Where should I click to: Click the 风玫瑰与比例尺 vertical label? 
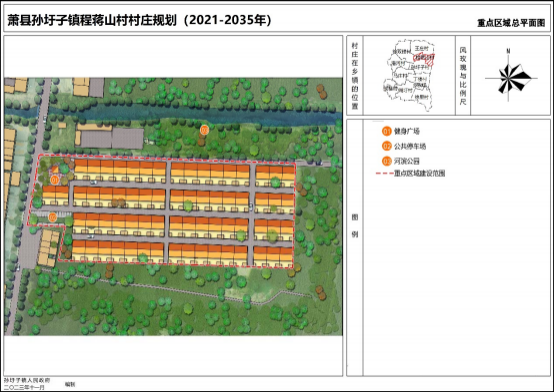pyautogui.click(x=463, y=76)
